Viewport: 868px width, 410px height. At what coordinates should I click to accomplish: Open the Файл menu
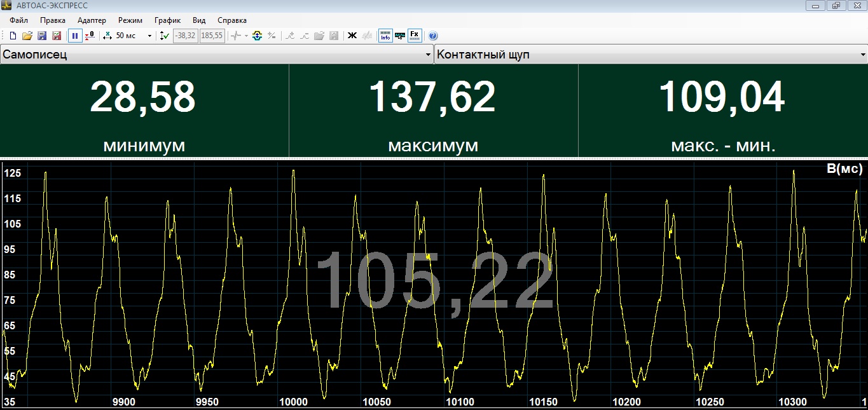tap(18, 20)
